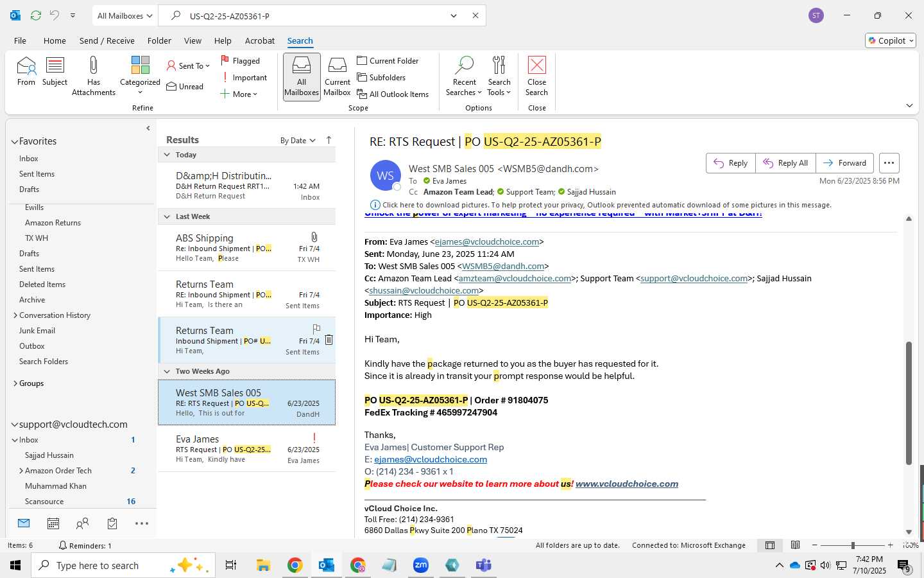Open Categorized filter menu
The image size is (924, 578).
pyautogui.click(x=140, y=76)
